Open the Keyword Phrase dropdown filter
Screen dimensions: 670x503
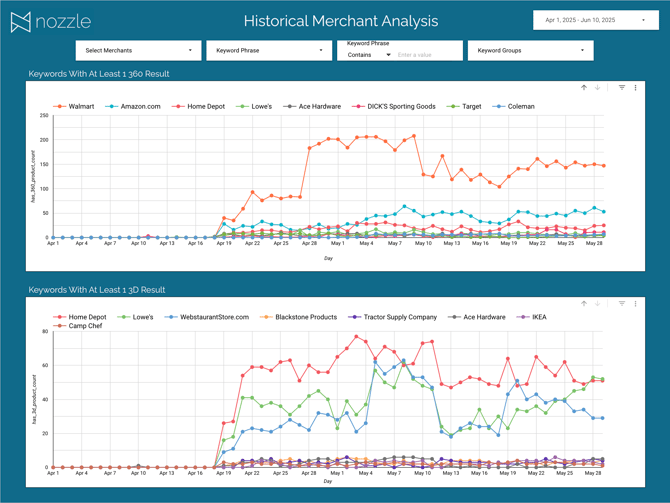(x=268, y=50)
